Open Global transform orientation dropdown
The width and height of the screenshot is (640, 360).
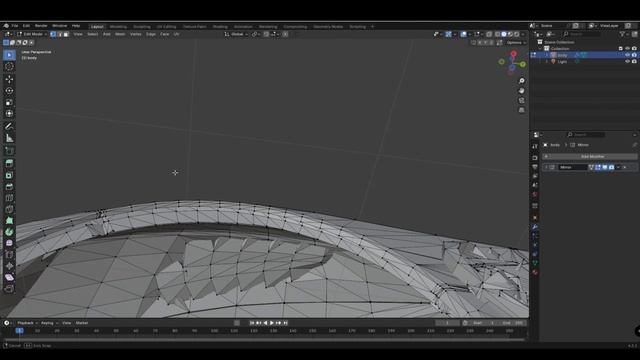click(236, 34)
